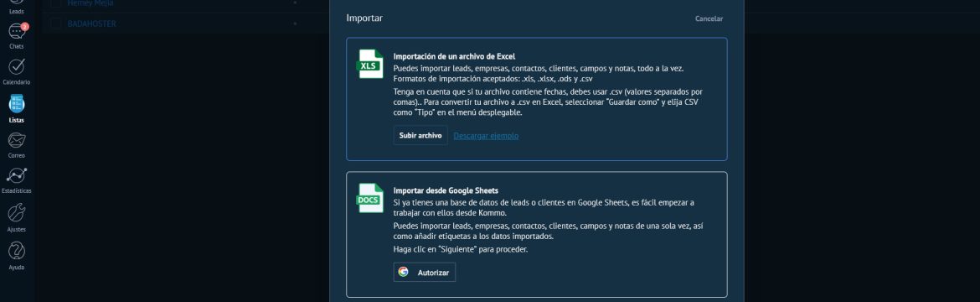
Task: Click Subir archivo to upload a file
Action: point(420,135)
